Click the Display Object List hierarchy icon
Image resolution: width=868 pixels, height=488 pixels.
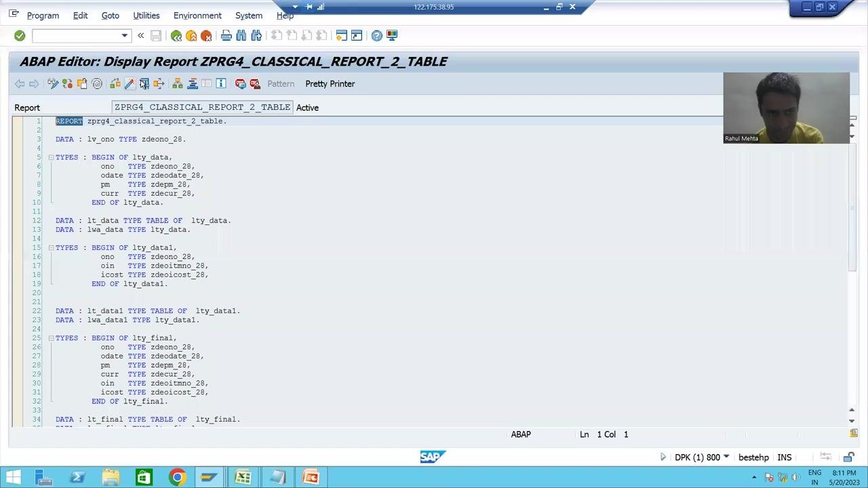pyautogui.click(x=178, y=83)
